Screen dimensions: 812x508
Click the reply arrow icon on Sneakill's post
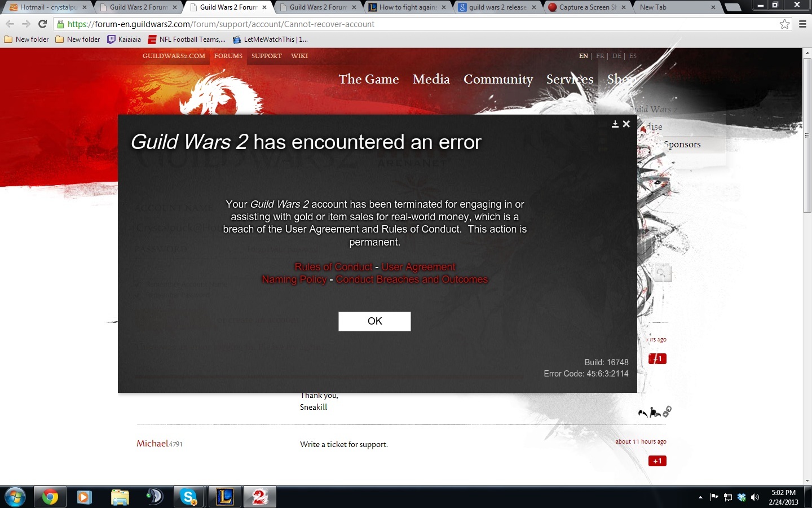(x=642, y=413)
